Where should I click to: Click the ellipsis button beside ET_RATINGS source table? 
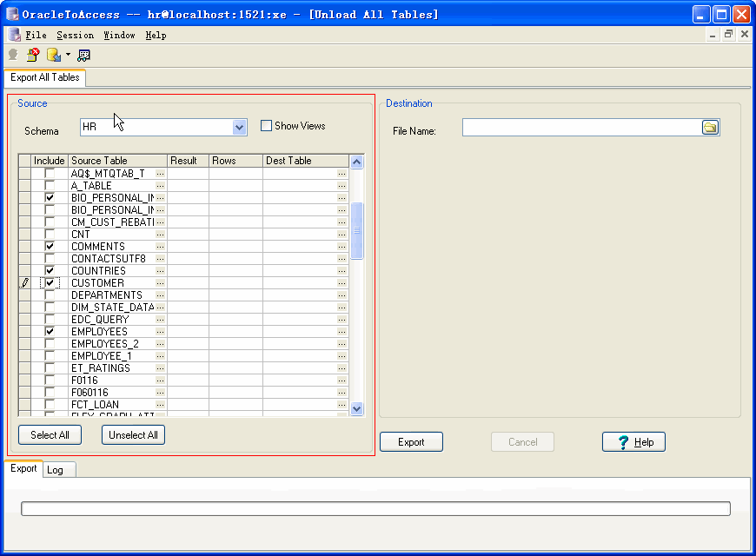click(161, 368)
